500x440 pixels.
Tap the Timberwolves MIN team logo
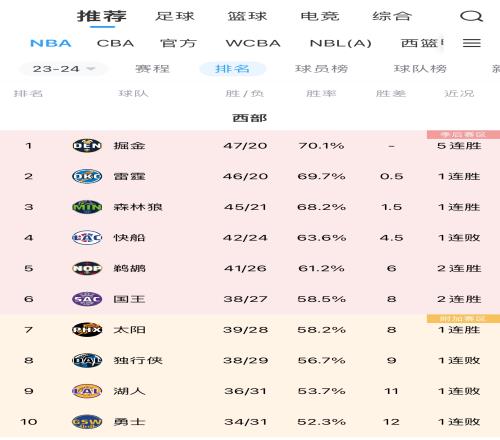[x=87, y=207]
